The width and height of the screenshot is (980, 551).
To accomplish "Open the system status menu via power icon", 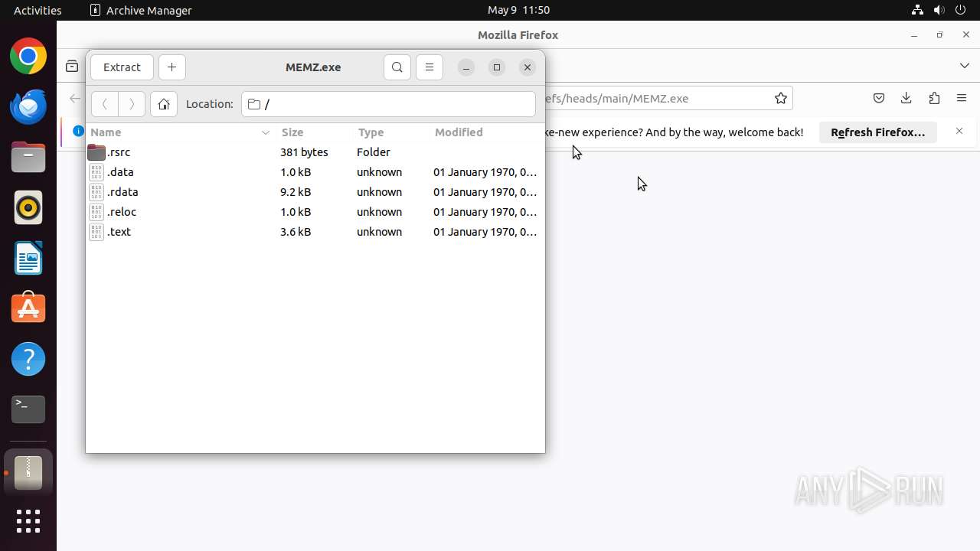I will pos(960,10).
